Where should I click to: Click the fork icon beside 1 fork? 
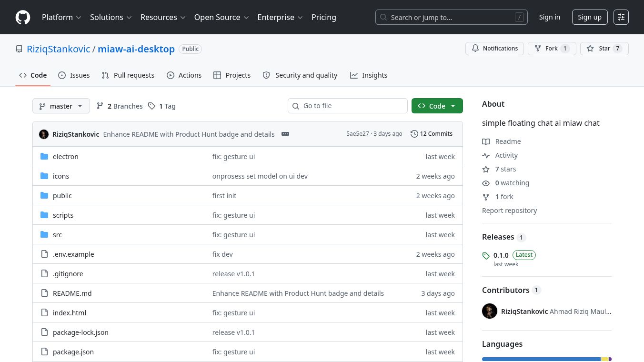coord(486,197)
